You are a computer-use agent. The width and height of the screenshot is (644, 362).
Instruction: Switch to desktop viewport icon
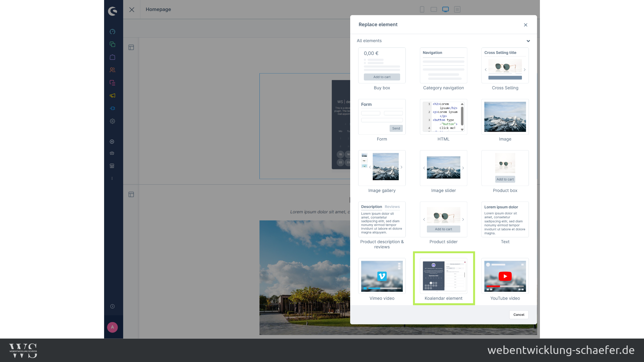(445, 9)
